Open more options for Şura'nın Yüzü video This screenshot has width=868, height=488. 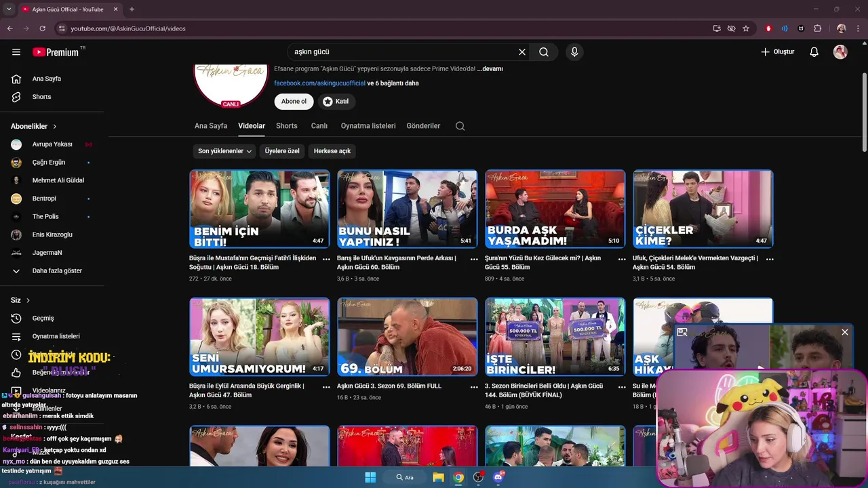622,259
